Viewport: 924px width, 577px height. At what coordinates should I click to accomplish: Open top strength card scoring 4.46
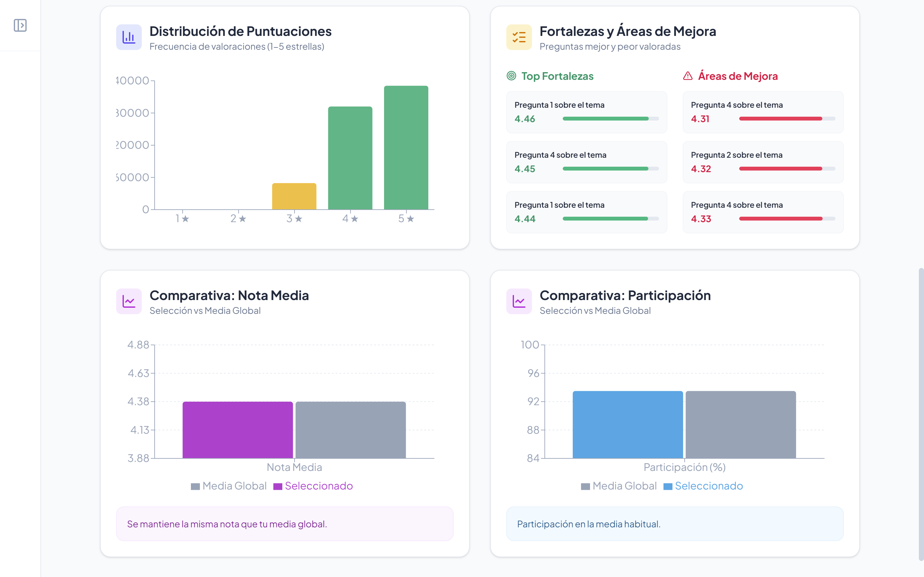(x=586, y=112)
